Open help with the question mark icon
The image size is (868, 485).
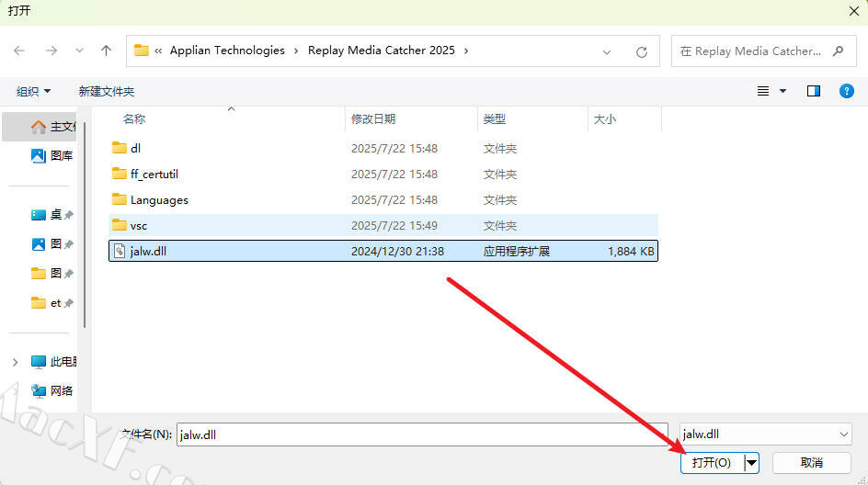point(847,91)
